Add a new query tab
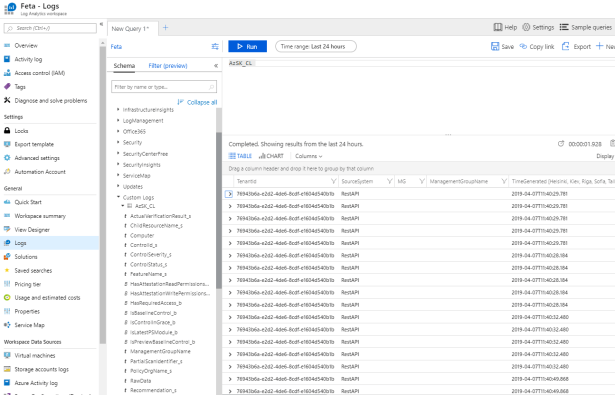The height and width of the screenshot is (395, 615). pos(166,28)
